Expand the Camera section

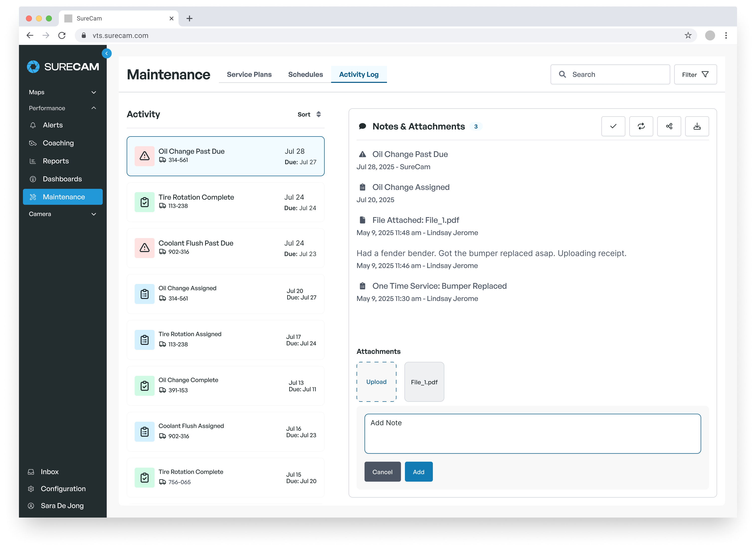[93, 214]
